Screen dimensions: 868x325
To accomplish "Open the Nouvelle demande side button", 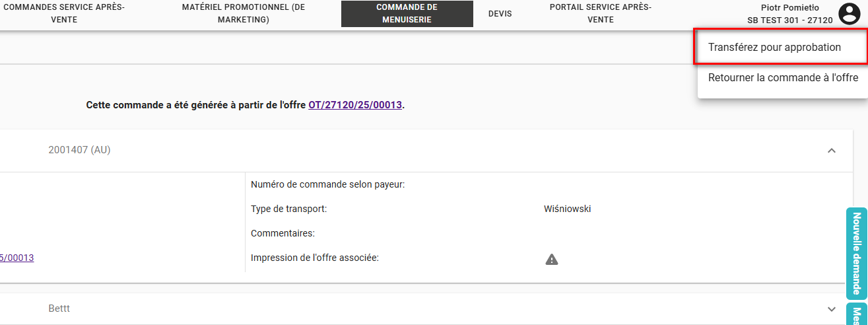I will [857, 254].
